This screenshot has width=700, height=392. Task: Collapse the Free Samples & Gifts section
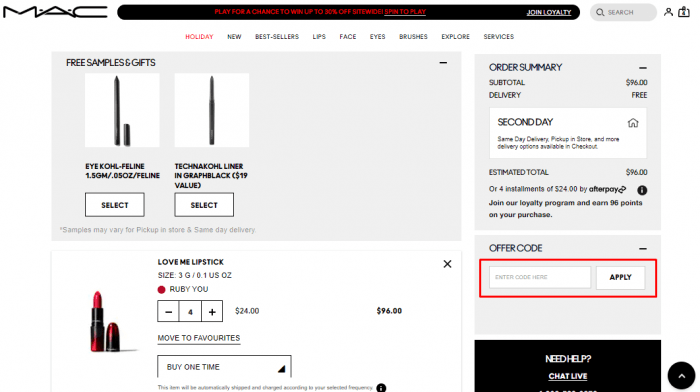click(x=443, y=63)
